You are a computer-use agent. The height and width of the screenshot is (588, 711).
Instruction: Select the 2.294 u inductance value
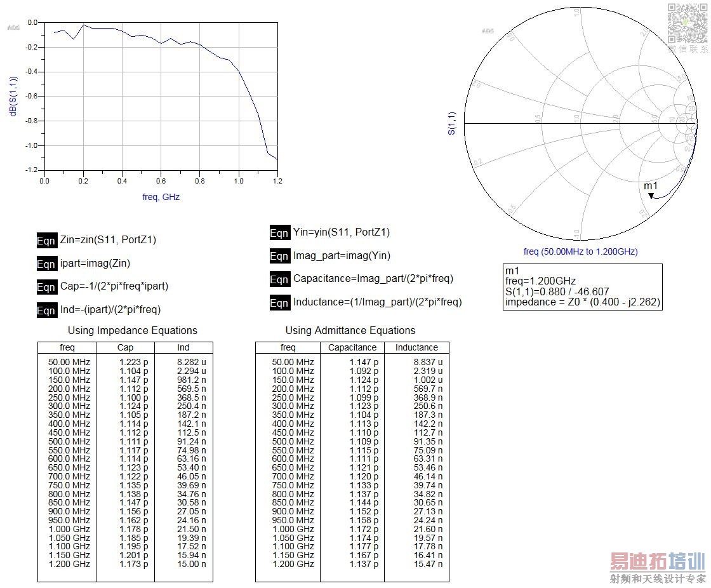coord(191,371)
